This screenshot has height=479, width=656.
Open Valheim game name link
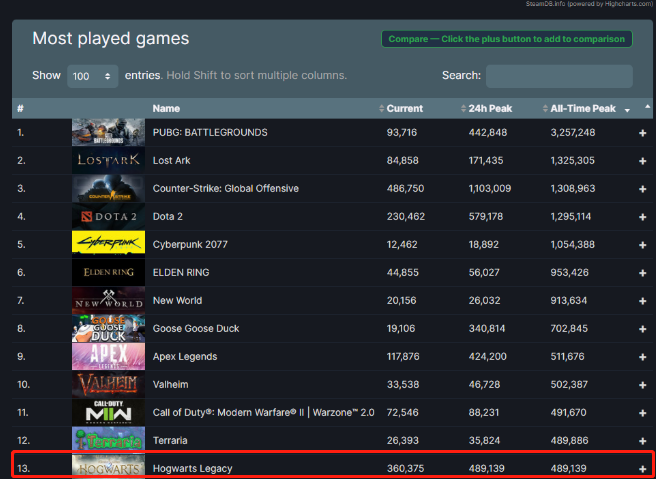pos(170,384)
